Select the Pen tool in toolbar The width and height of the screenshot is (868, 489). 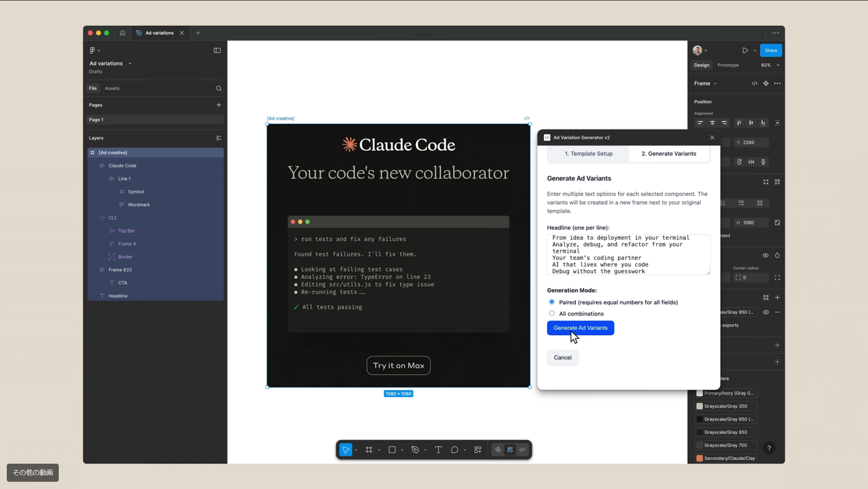point(415,450)
